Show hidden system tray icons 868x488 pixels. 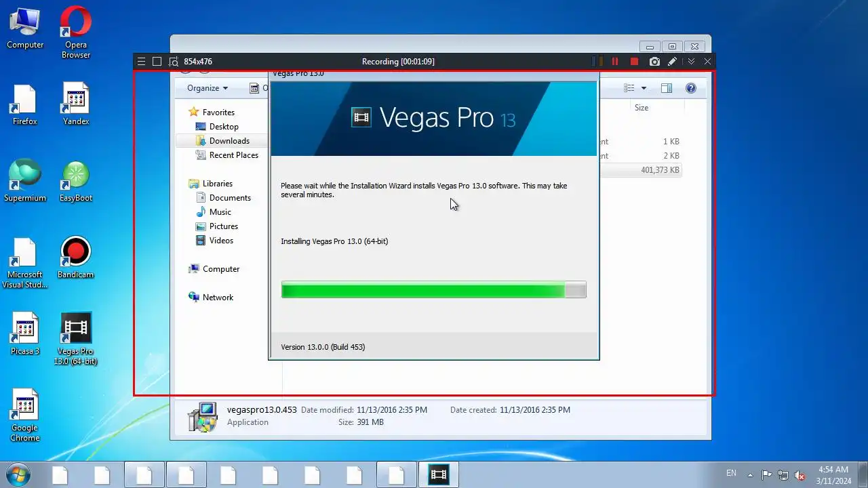750,474
